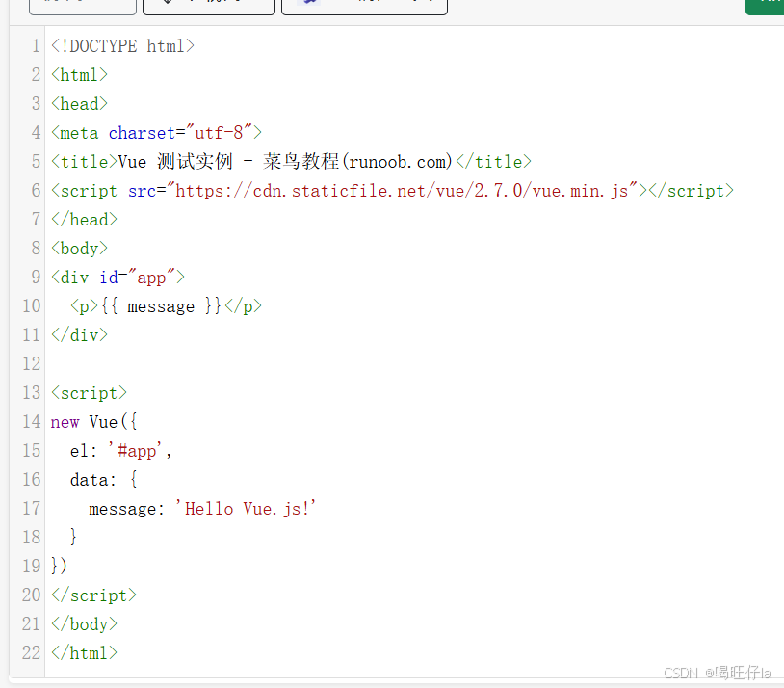Click the 'new Vue({' line

pos(94,422)
